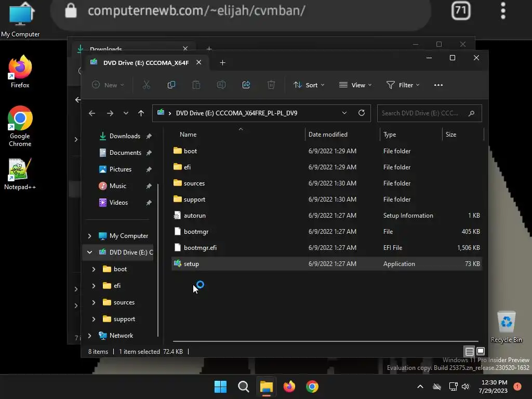Click the Paste clipboard icon

click(x=196, y=85)
